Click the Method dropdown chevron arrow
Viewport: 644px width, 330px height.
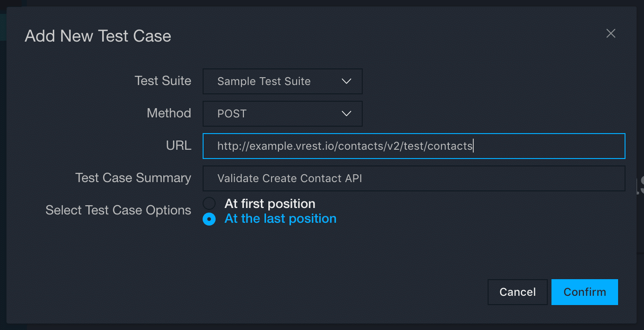coord(346,114)
